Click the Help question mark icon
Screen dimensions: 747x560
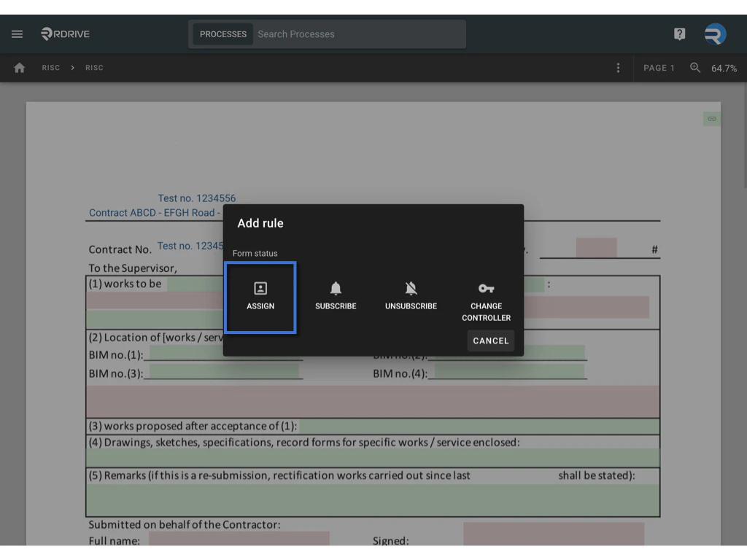pyautogui.click(x=679, y=34)
